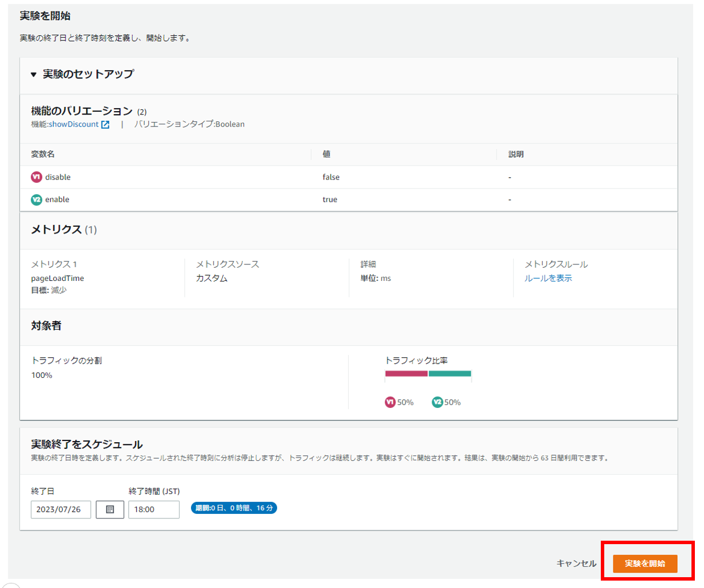Screen dimensions: 704x588
Task: Click the V2 badge next to enable
Action: click(36, 199)
